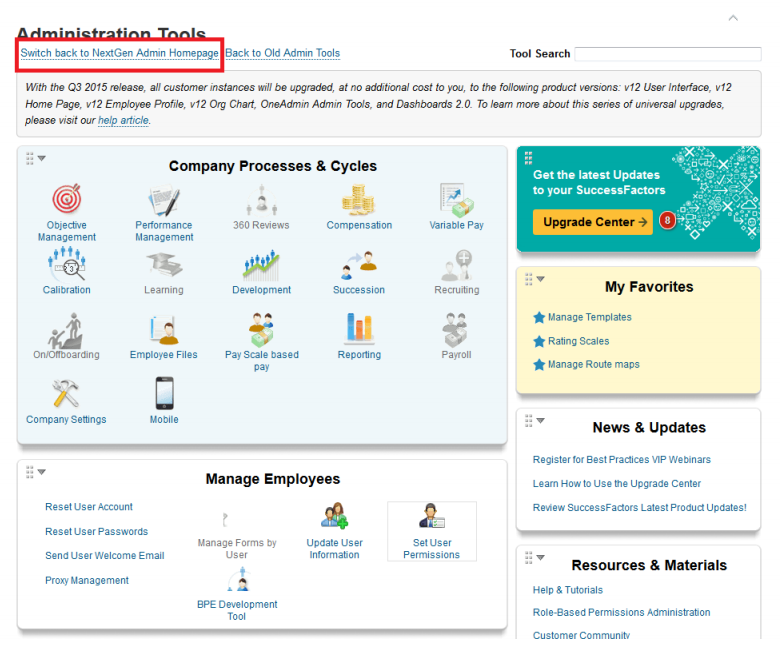This screenshot has height=653, width=780.
Task: Open the Variable Pay icon
Action: click(x=457, y=200)
